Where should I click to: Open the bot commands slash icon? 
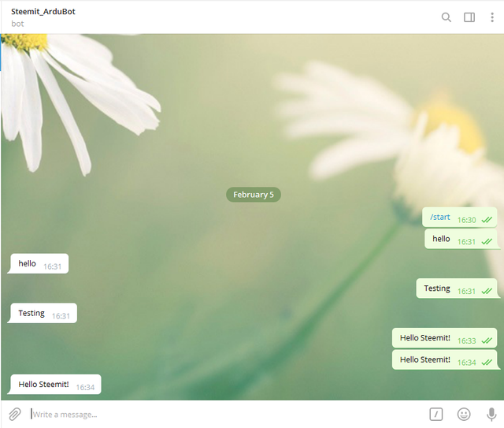point(436,414)
